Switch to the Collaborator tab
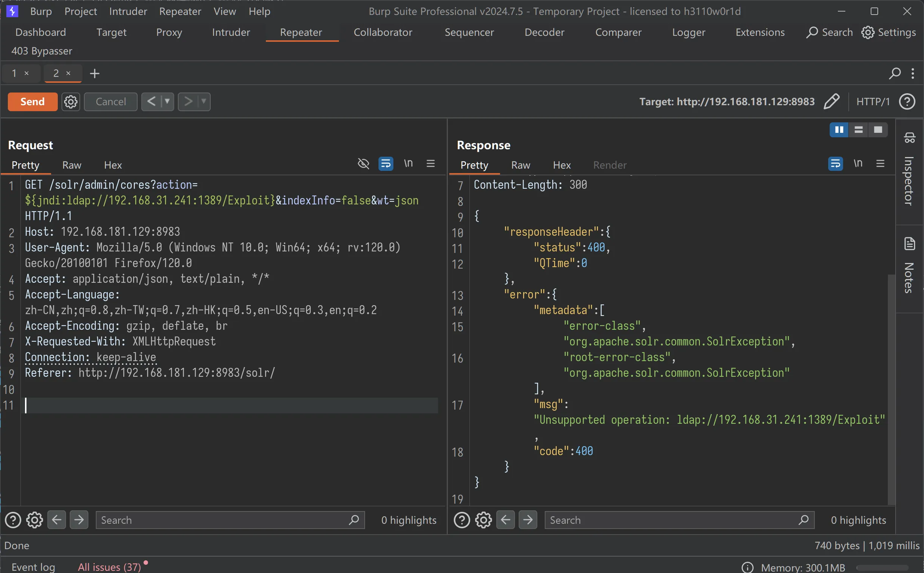 click(383, 32)
